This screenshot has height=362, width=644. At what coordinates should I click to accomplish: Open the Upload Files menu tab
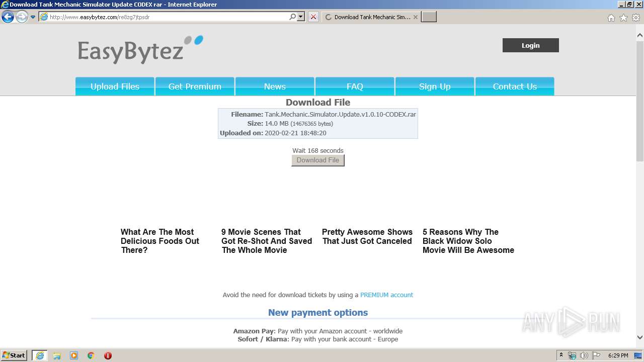coord(115,86)
